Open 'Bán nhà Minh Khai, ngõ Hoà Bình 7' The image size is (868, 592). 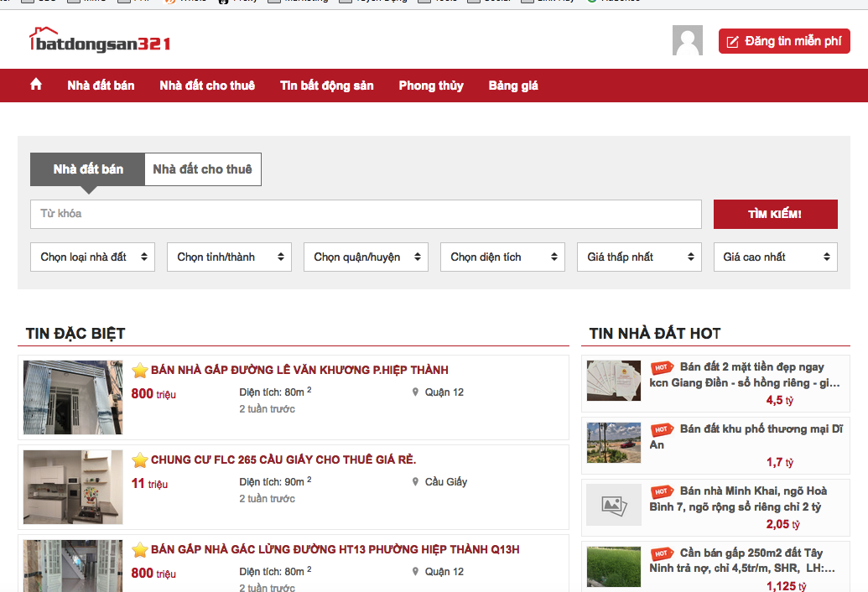tap(739, 498)
